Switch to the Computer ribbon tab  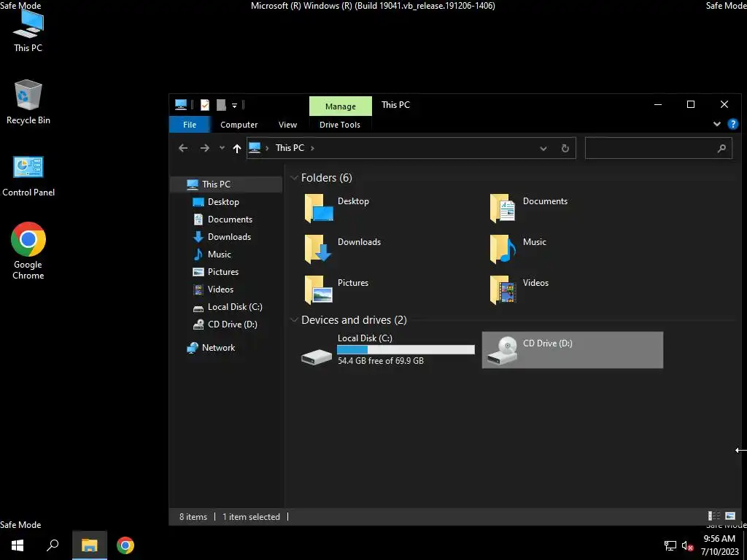pos(239,125)
